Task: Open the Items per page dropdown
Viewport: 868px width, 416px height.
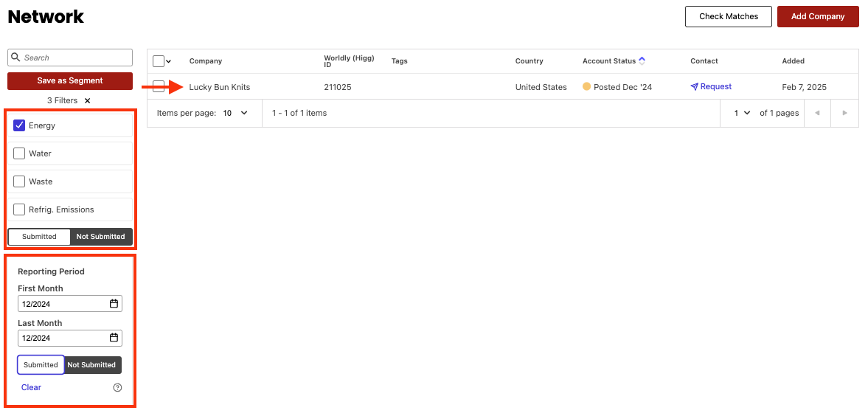Action: tap(236, 113)
